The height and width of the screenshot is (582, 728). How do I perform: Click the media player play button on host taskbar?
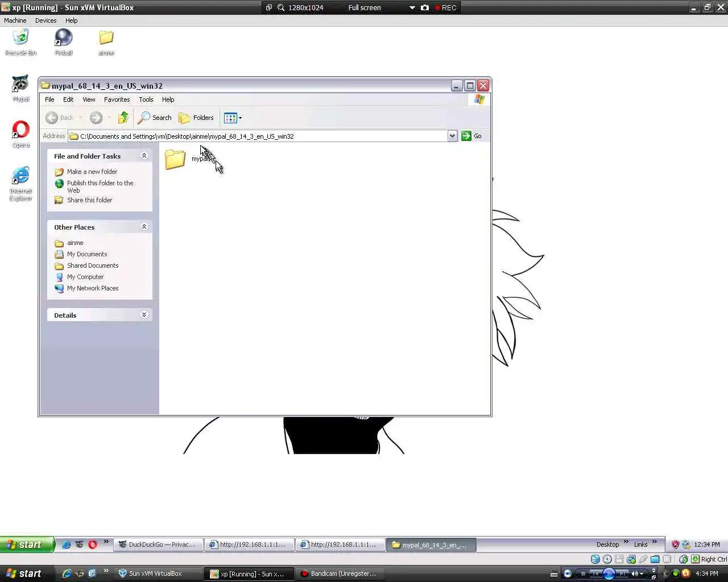609,573
